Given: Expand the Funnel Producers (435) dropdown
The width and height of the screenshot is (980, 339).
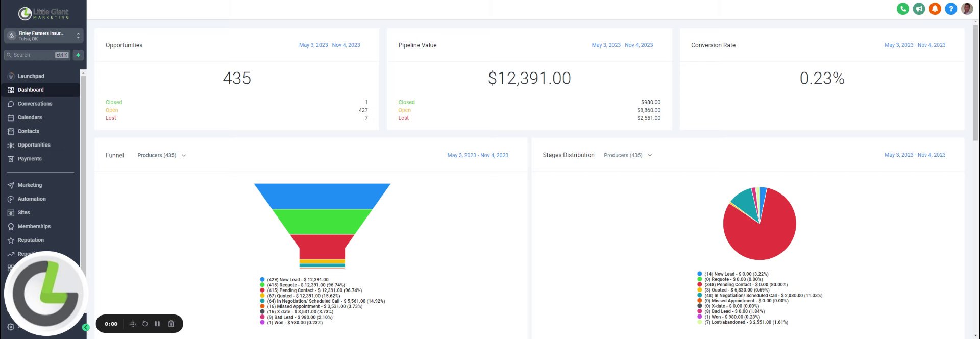Looking at the screenshot, I should point(161,155).
